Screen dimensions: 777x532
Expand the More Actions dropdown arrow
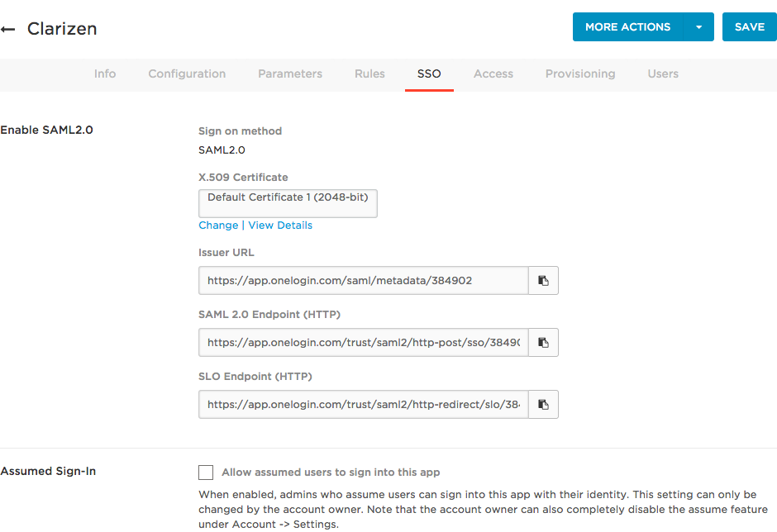coord(698,26)
